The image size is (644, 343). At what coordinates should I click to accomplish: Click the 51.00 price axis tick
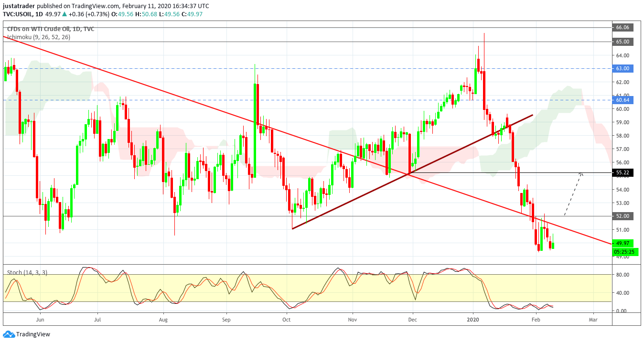[623, 230]
